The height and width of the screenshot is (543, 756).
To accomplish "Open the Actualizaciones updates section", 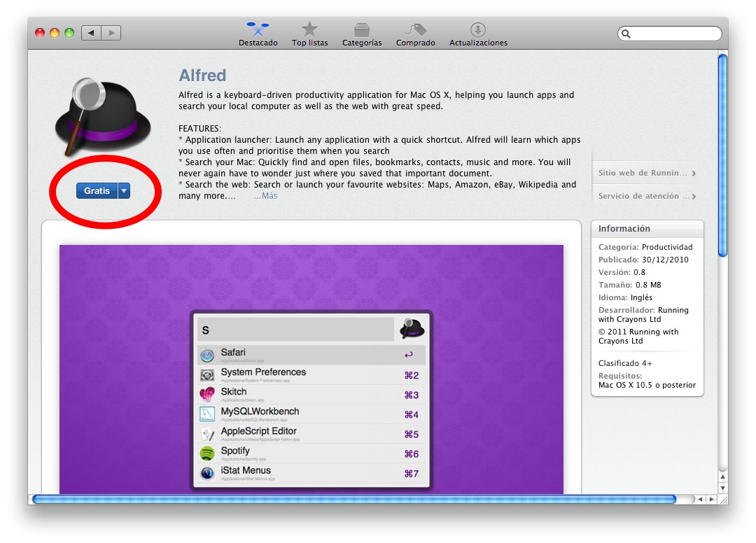I will coord(478,34).
